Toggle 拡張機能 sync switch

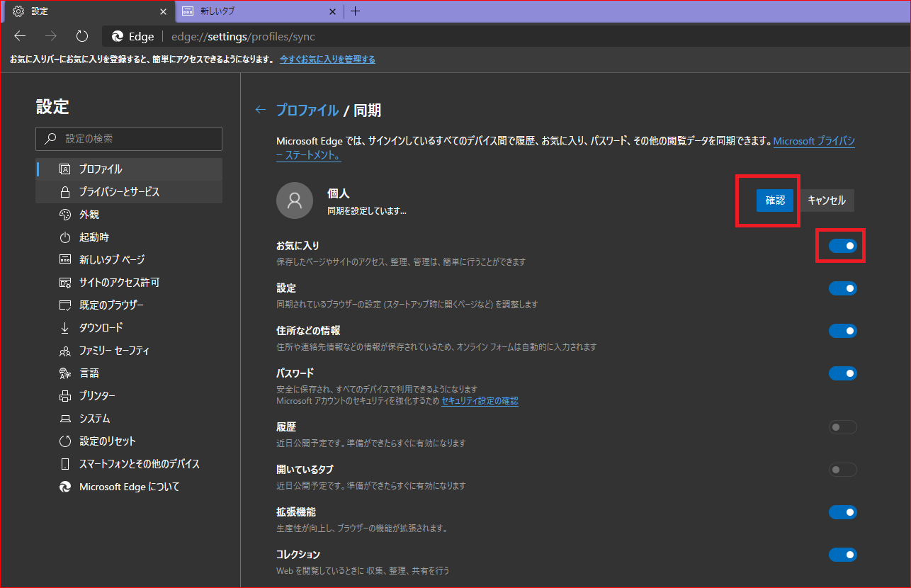coord(843,512)
